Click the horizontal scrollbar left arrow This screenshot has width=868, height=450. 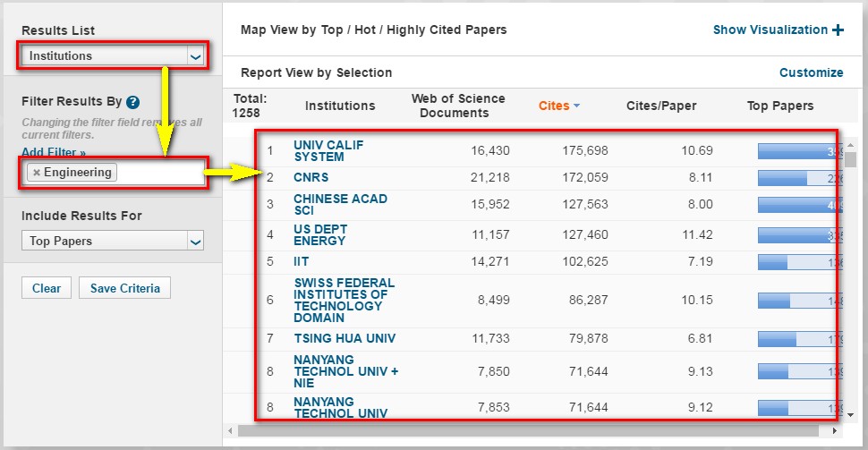[x=231, y=430]
